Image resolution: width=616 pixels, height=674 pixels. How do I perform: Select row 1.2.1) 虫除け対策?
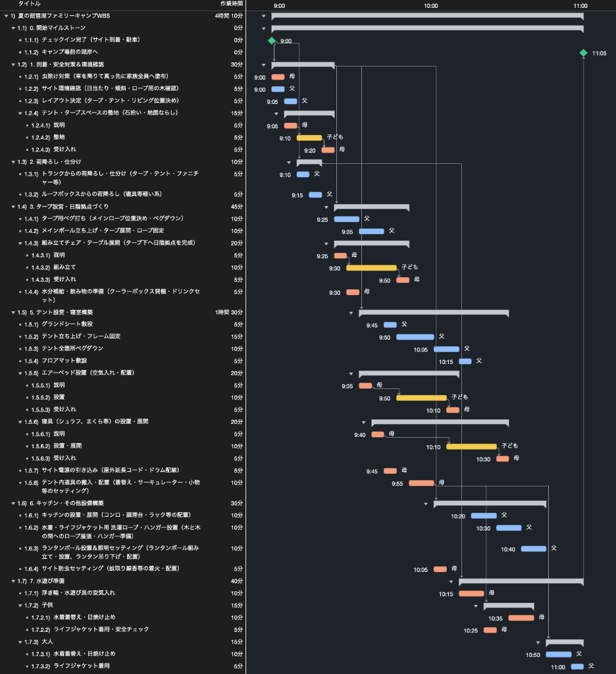click(x=123, y=76)
